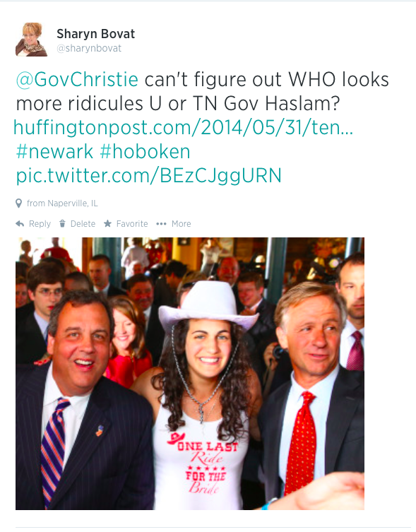This screenshot has height=532, width=416.
Task: Click the Delete trash can icon
Action: click(x=62, y=223)
